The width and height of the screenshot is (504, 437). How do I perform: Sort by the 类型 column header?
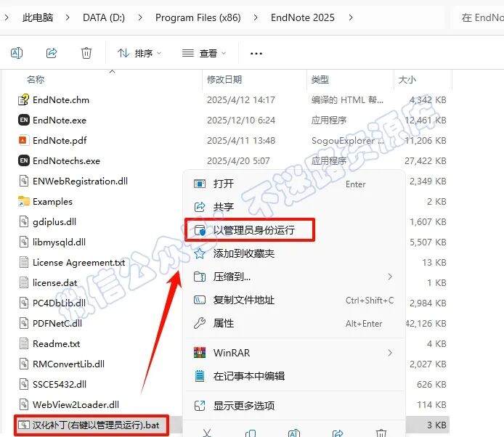point(320,79)
